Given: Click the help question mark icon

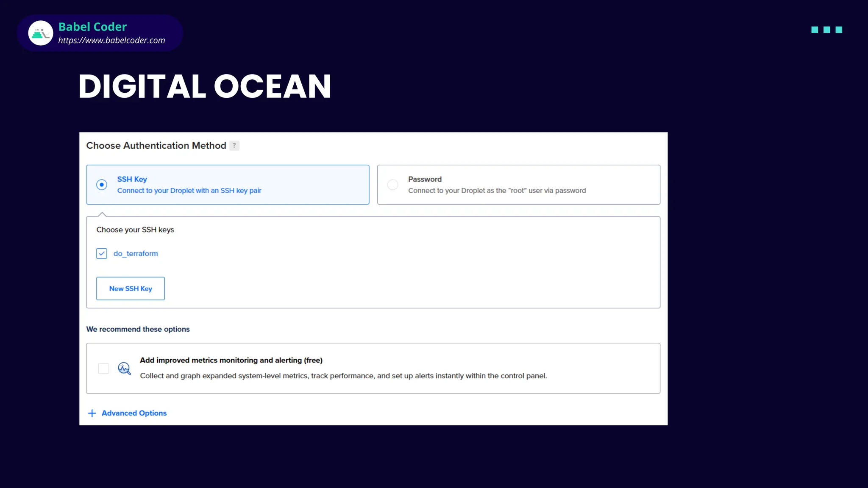Looking at the screenshot, I should coord(234,145).
